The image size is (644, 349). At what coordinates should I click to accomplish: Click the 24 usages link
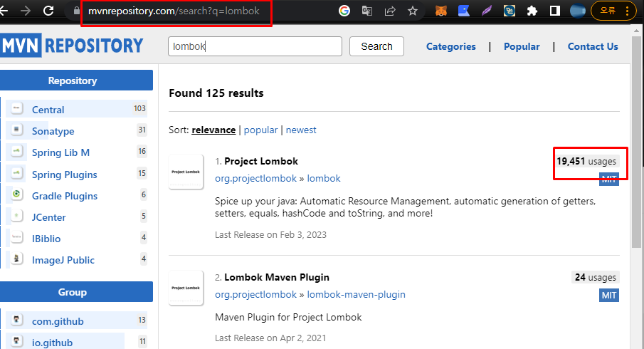click(x=596, y=278)
